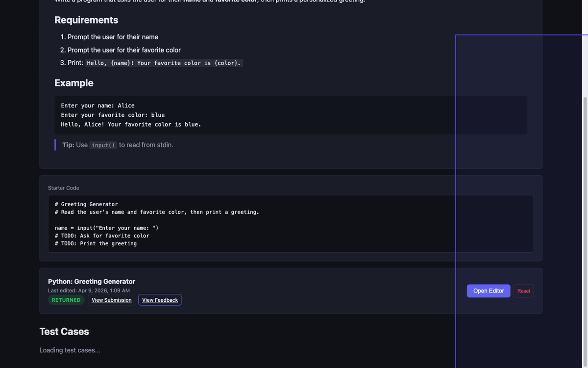
Task: Click the Requirements section heading
Action: (86, 20)
